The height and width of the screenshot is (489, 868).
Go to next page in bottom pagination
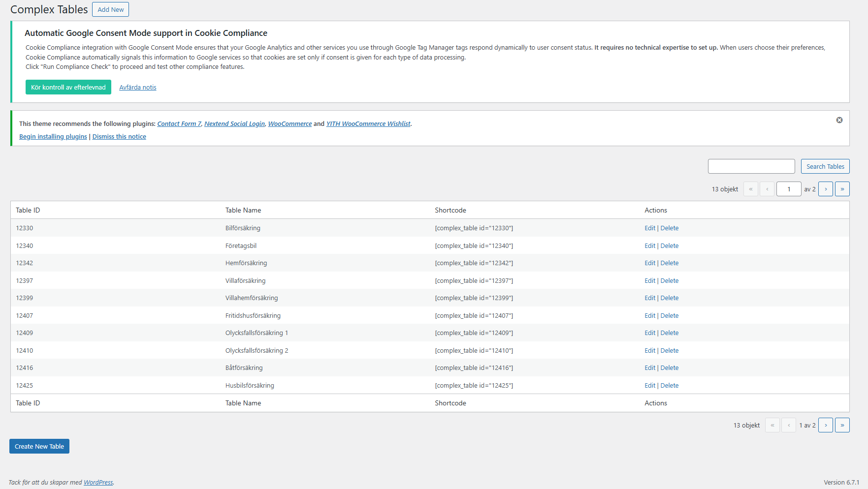[x=825, y=425]
